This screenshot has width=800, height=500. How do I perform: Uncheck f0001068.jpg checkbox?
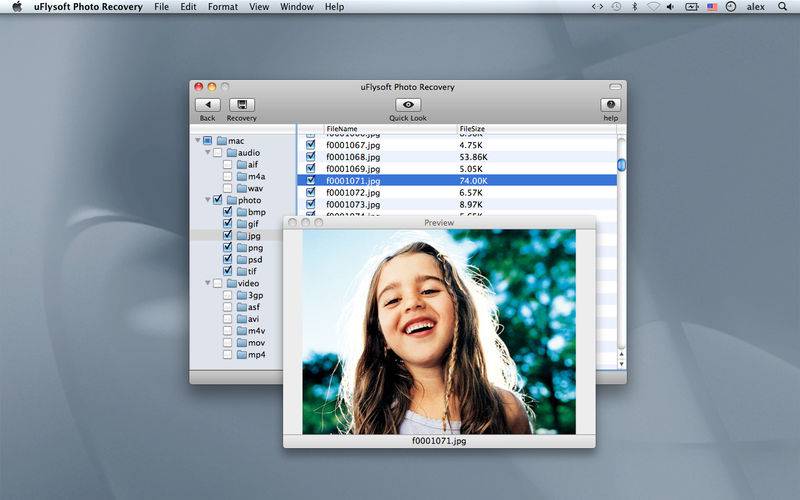pyautogui.click(x=310, y=156)
